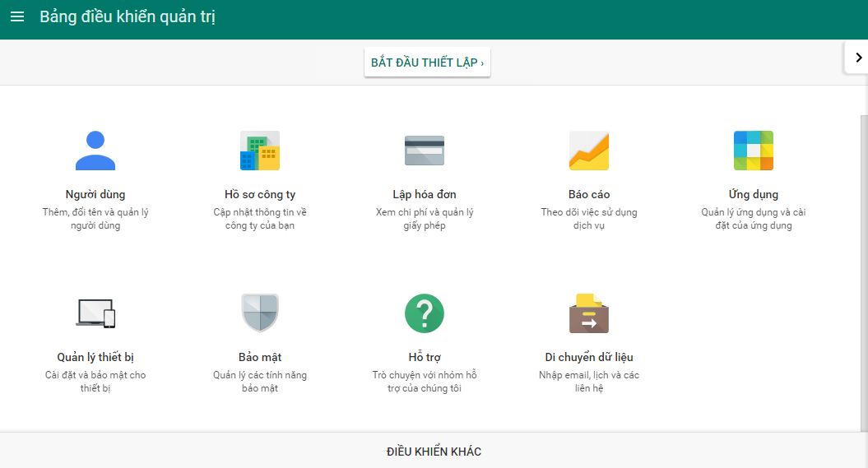Click text 'Thêm, đổi tên và quản lý người dùng'
The width and height of the screenshot is (868, 468).
point(95,219)
